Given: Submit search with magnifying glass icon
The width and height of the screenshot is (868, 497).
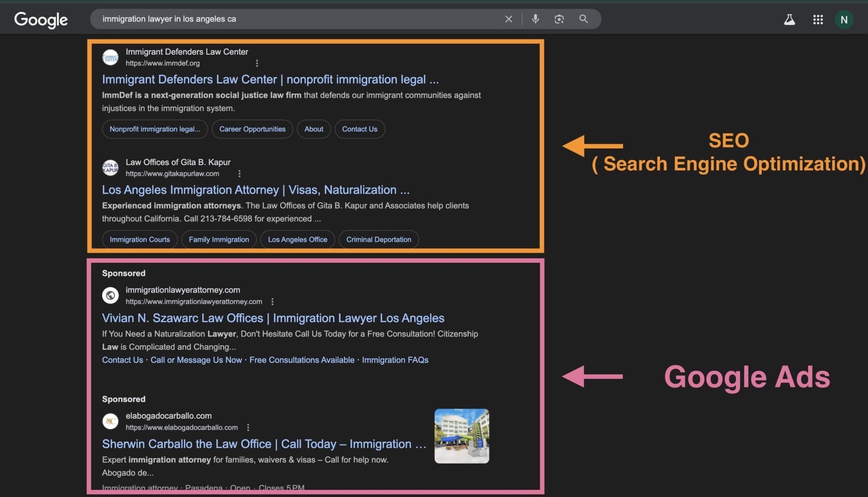Looking at the screenshot, I should [584, 19].
